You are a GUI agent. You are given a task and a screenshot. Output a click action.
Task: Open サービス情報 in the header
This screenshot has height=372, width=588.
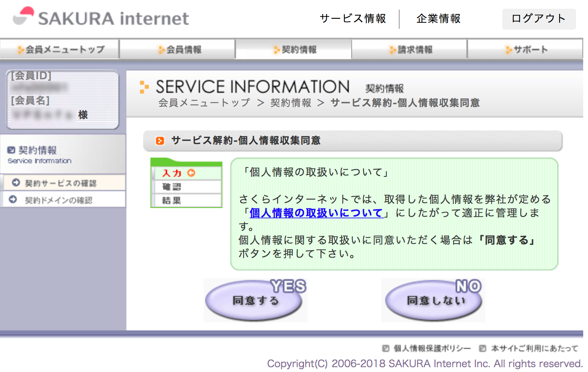[353, 19]
